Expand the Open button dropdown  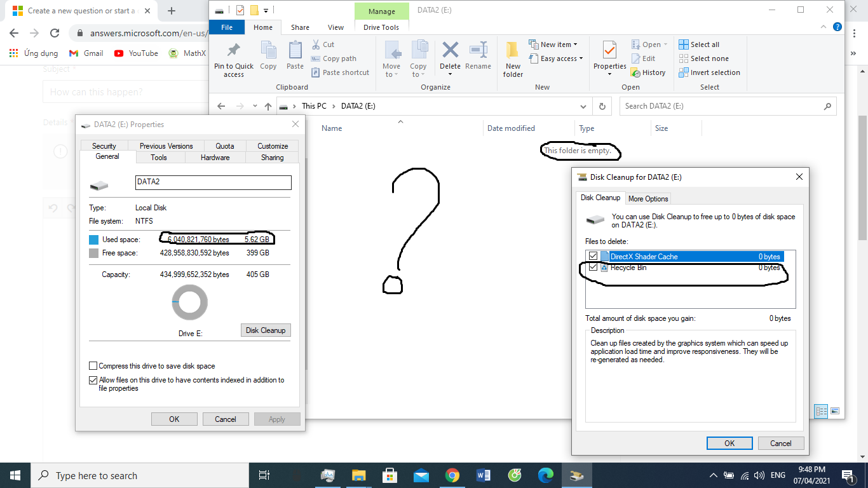(x=665, y=44)
